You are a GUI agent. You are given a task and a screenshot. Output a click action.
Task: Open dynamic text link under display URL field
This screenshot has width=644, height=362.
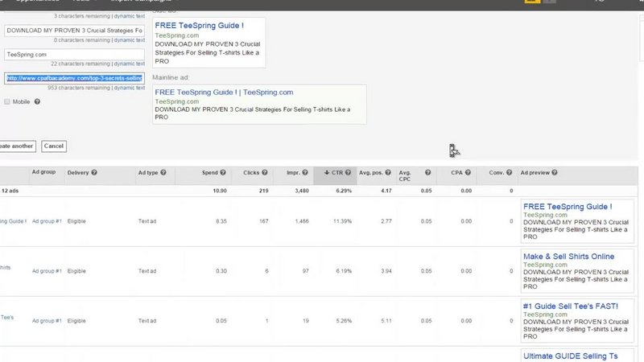tap(130, 64)
